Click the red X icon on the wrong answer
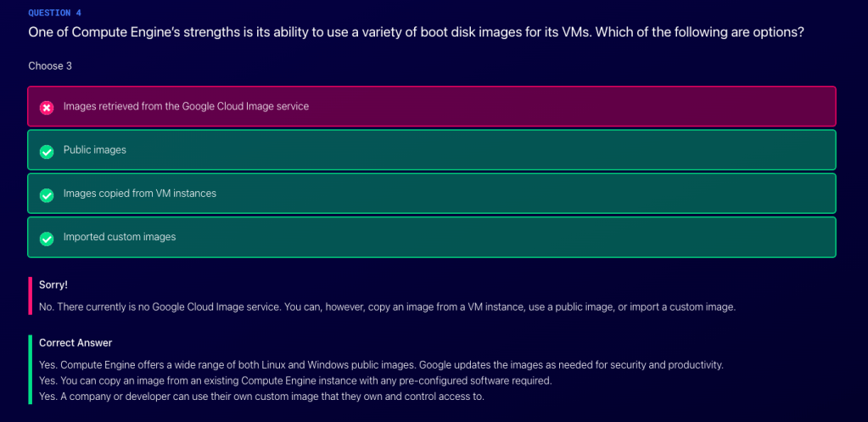868x422 pixels. pos(48,108)
